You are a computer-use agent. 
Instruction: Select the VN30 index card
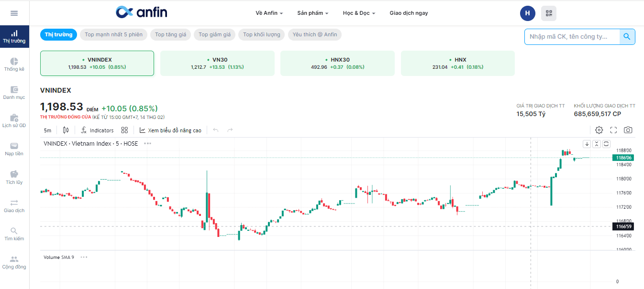217,63
